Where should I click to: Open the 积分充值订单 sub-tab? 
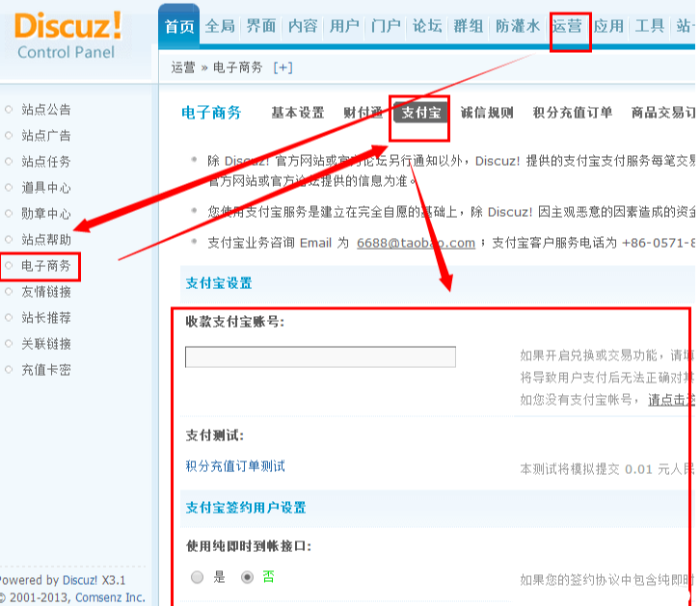(x=572, y=113)
